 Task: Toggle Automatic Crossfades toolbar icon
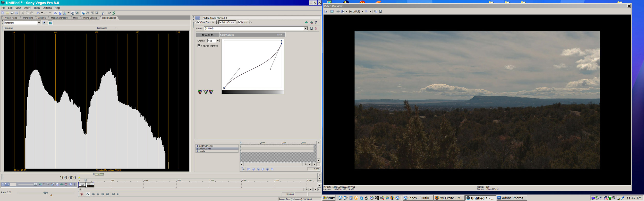[60, 13]
